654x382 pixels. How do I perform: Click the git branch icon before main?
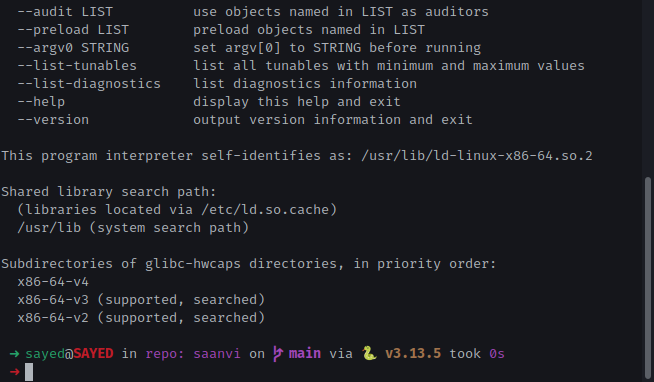pos(277,354)
